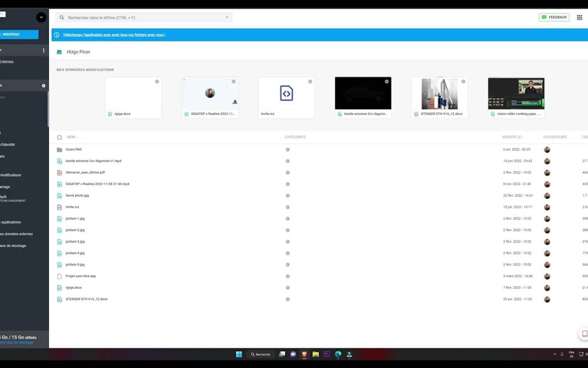Screen dimensions: 588x368
Task: Open the drive switcher chevron at sidebar top
Action: click(x=41, y=17)
